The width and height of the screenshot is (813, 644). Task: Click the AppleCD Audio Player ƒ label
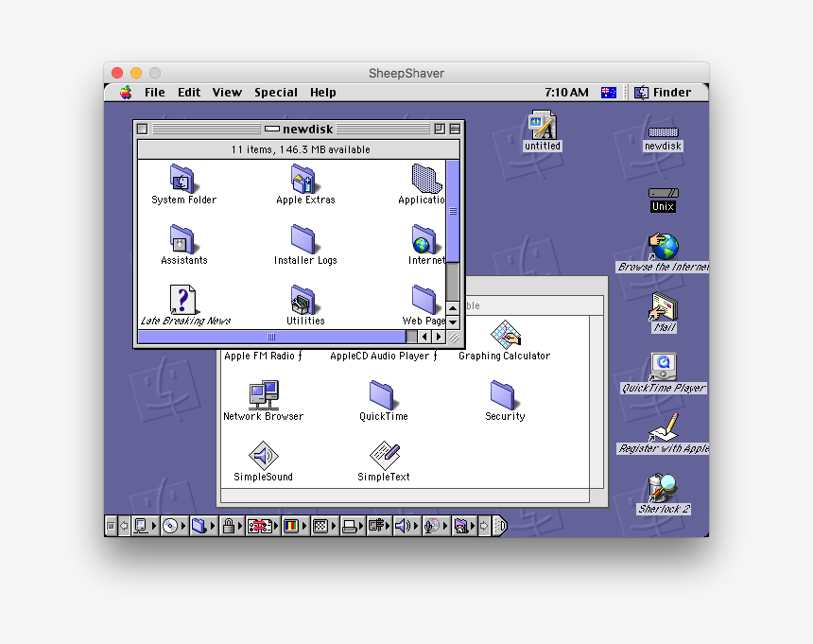(x=384, y=357)
